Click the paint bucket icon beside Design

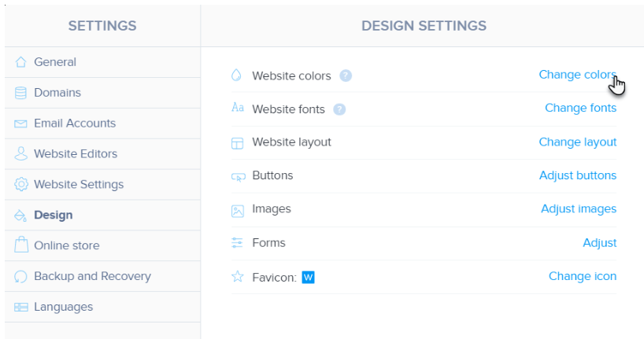tap(20, 215)
